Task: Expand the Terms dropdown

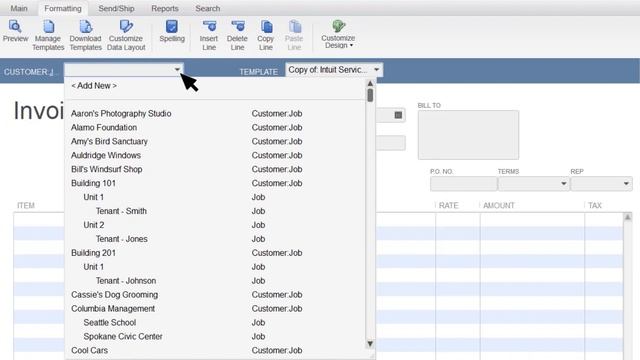Action: 564,184
